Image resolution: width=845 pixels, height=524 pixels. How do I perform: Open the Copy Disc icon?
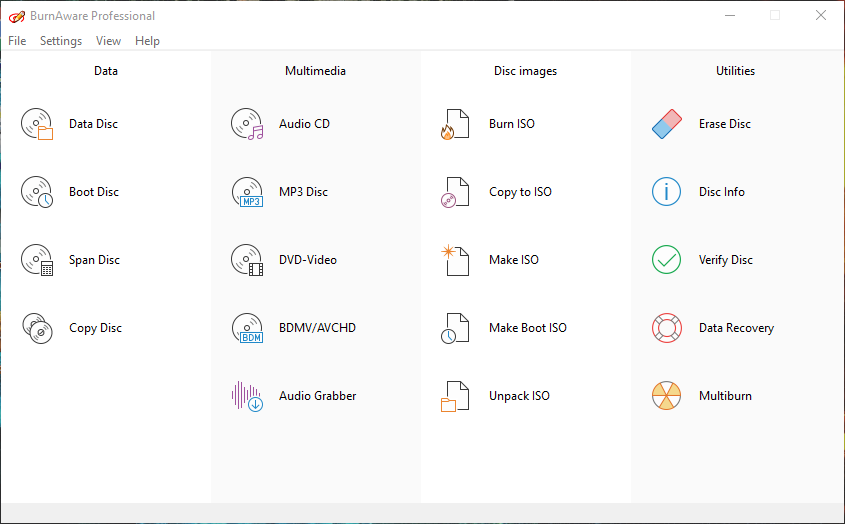[37, 328]
